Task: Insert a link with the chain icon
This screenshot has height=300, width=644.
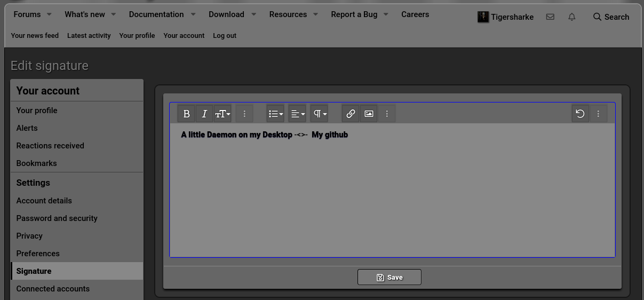Action: 351,114
